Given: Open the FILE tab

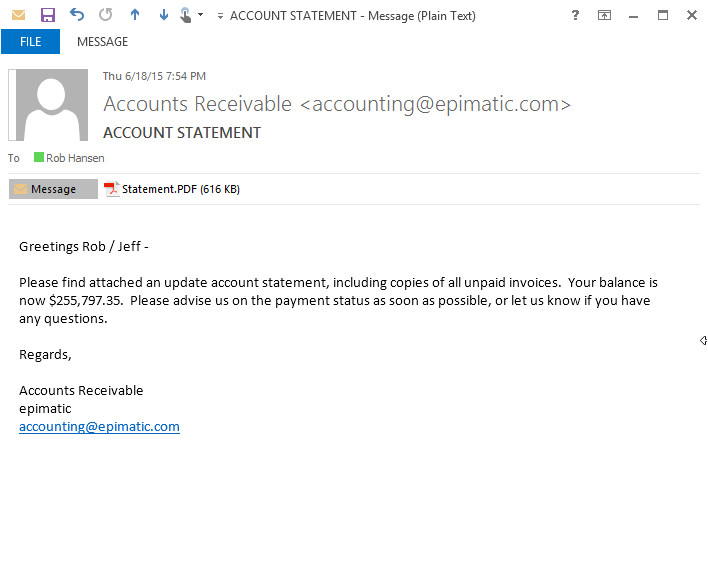Looking at the screenshot, I should [30, 42].
